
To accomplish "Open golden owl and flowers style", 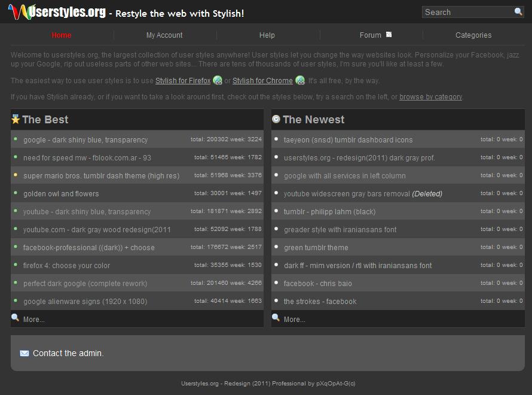I will click(61, 193).
